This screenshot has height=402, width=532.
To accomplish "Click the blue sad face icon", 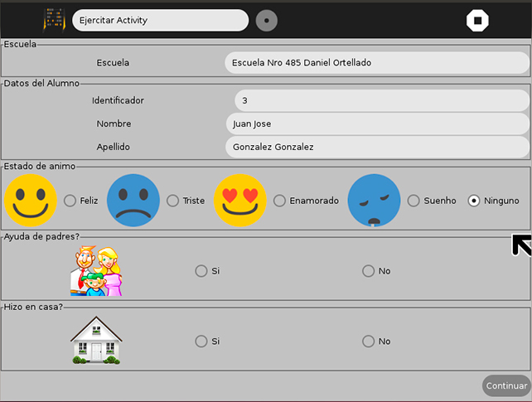I will (x=133, y=201).
